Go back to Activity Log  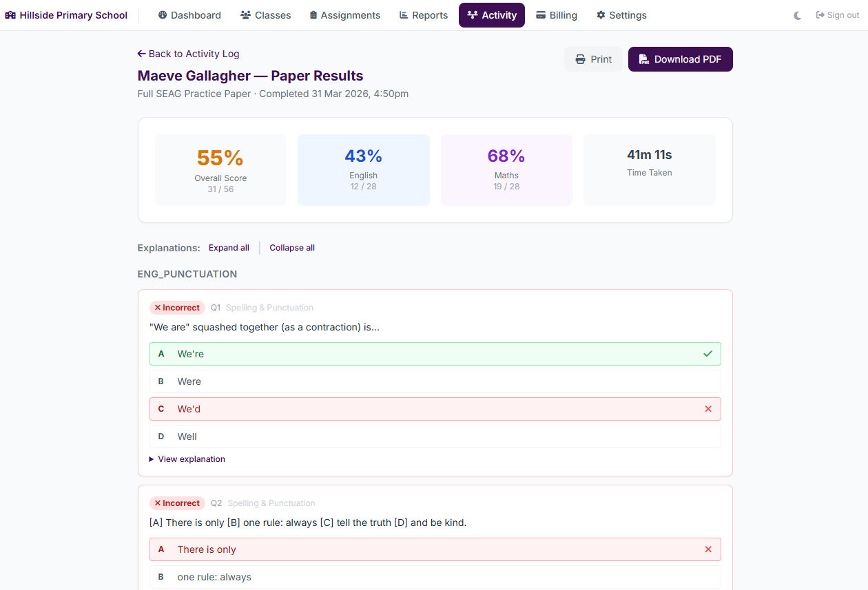188,54
